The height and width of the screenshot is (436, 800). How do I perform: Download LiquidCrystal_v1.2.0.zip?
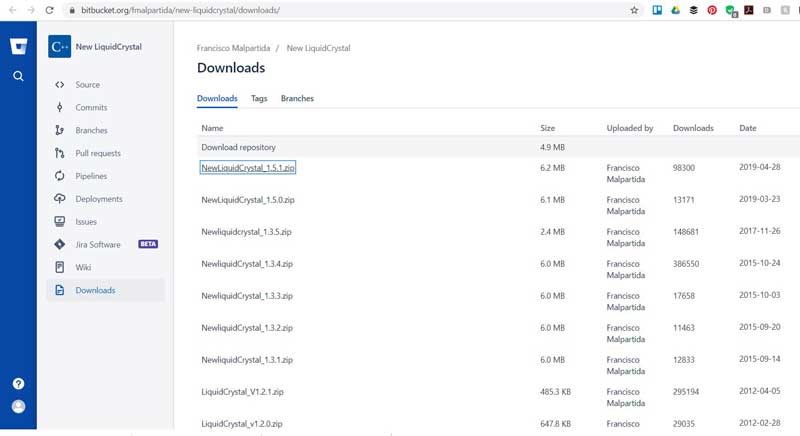click(x=242, y=424)
